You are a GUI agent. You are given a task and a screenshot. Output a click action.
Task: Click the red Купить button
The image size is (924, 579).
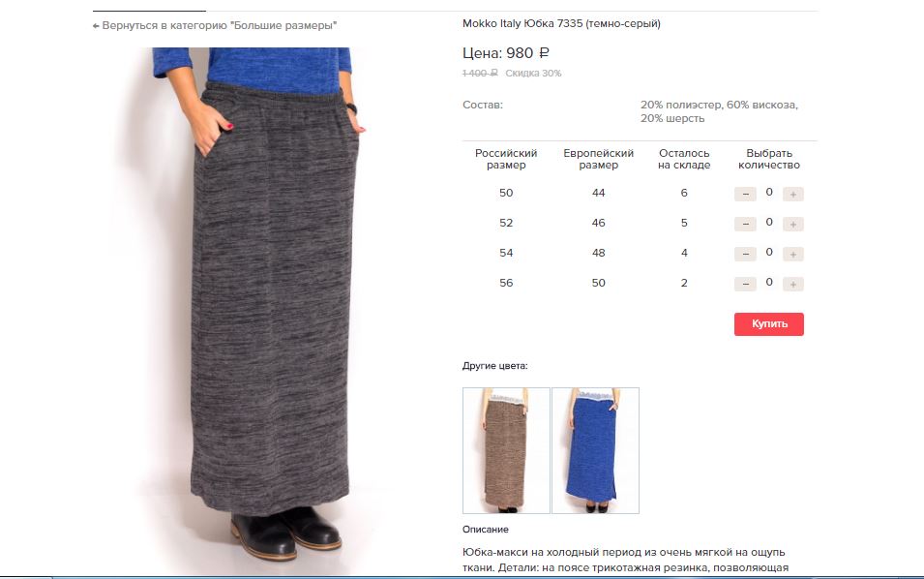click(x=769, y=323)
